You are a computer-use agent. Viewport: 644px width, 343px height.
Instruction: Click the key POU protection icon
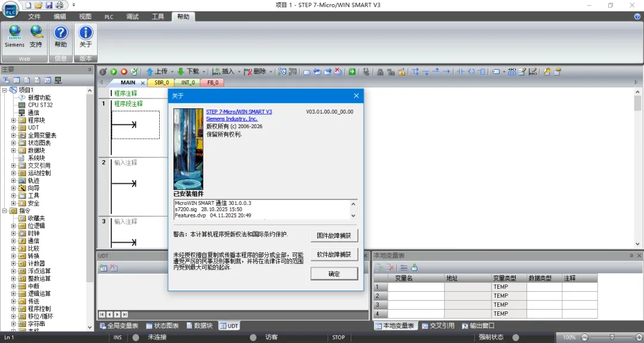coord(547,71)
